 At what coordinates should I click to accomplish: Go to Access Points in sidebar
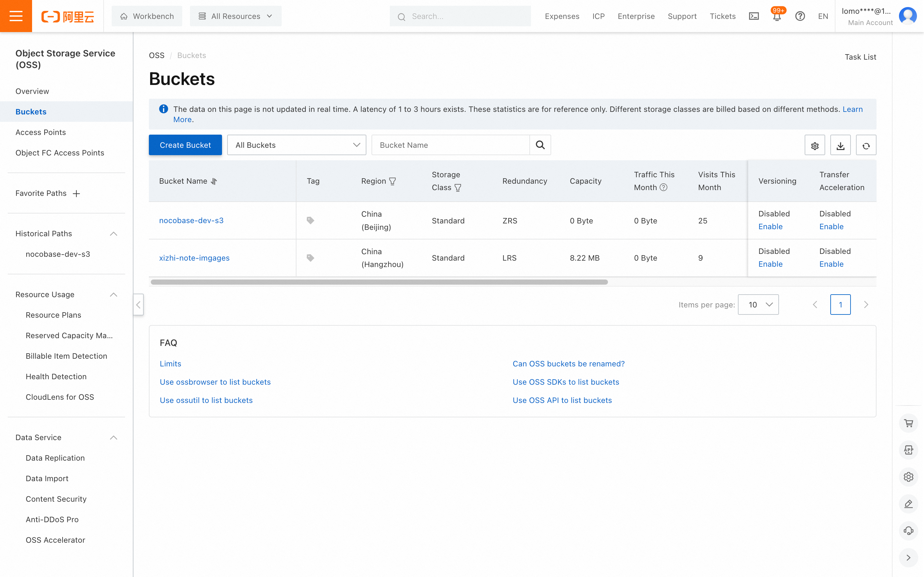(x=40, y=132)
